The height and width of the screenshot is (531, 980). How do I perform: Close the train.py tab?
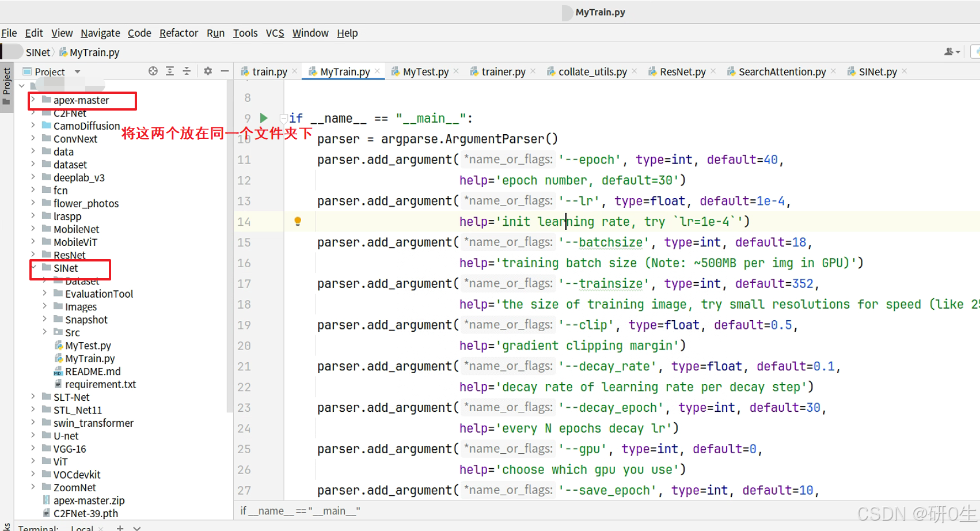point(295,71)
